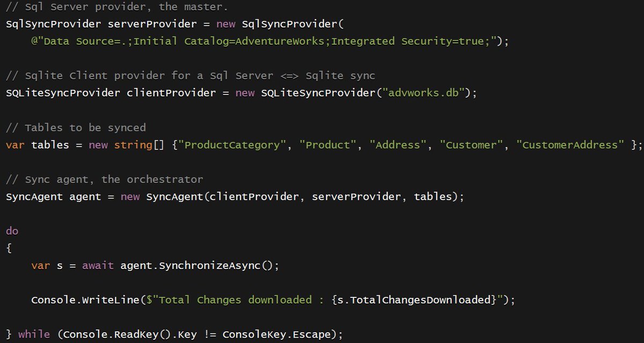Click "s.TotalChangesDownloaded" interpolation expression

click(414, 300)
